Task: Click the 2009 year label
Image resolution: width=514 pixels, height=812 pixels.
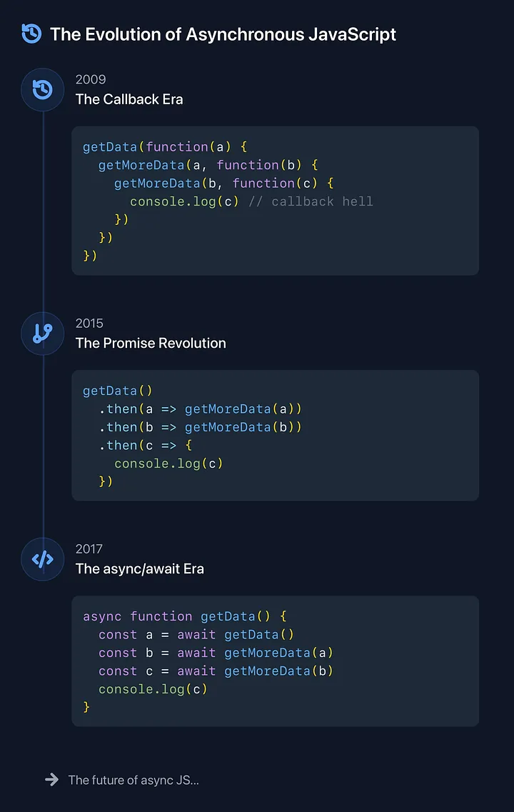Action: 91,79
